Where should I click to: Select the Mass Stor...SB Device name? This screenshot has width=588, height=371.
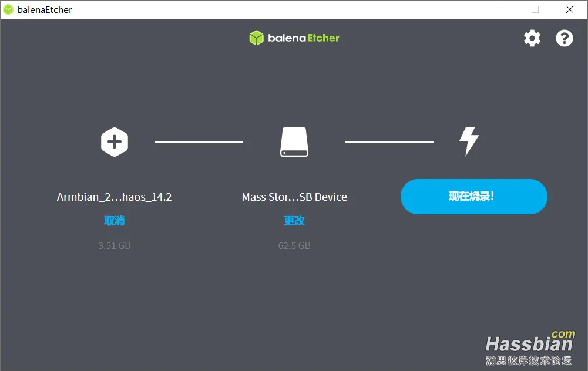294,197
